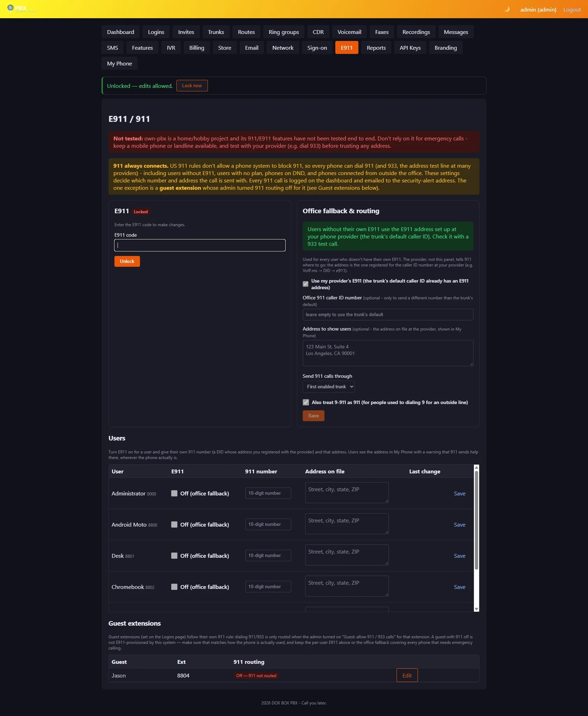
Task: Focus the E911 code input field
Action: 200,245
